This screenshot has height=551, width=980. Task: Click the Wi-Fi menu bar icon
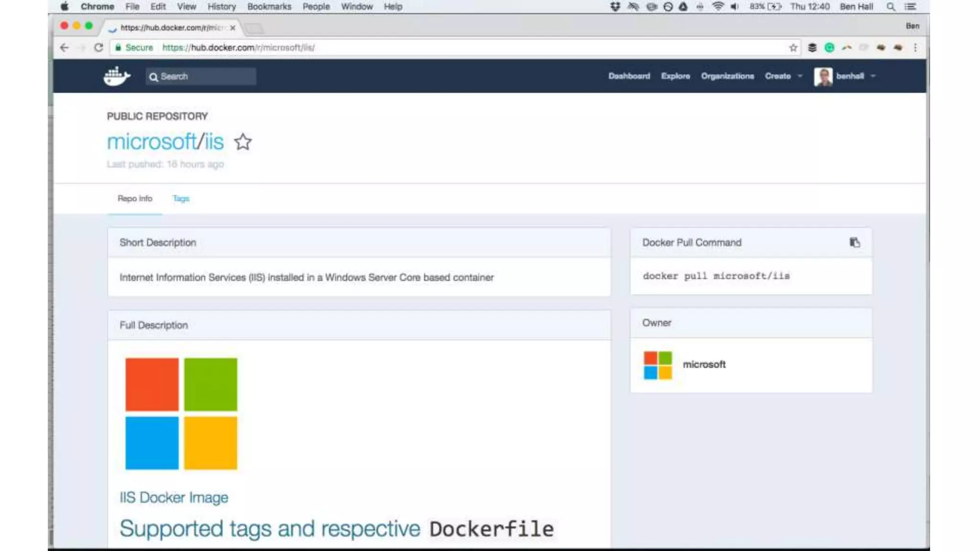(x=717, y=7)
